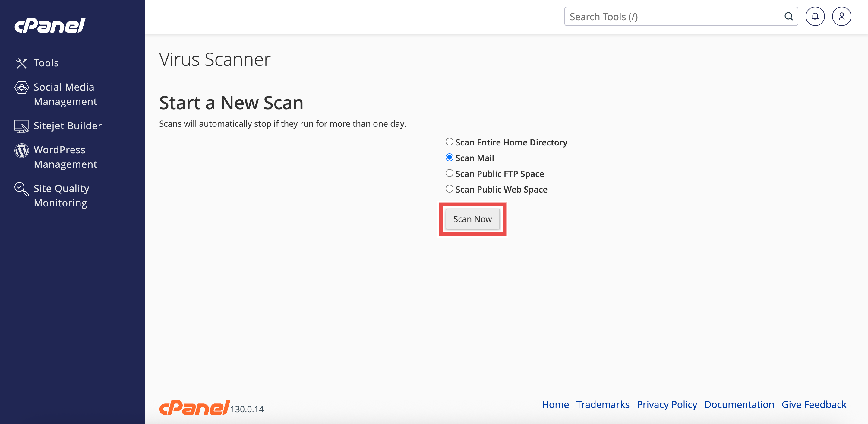Screen dimensions: 868x424
Task: Click the white cPanel logo in sidebar
Action: (50, 25)
